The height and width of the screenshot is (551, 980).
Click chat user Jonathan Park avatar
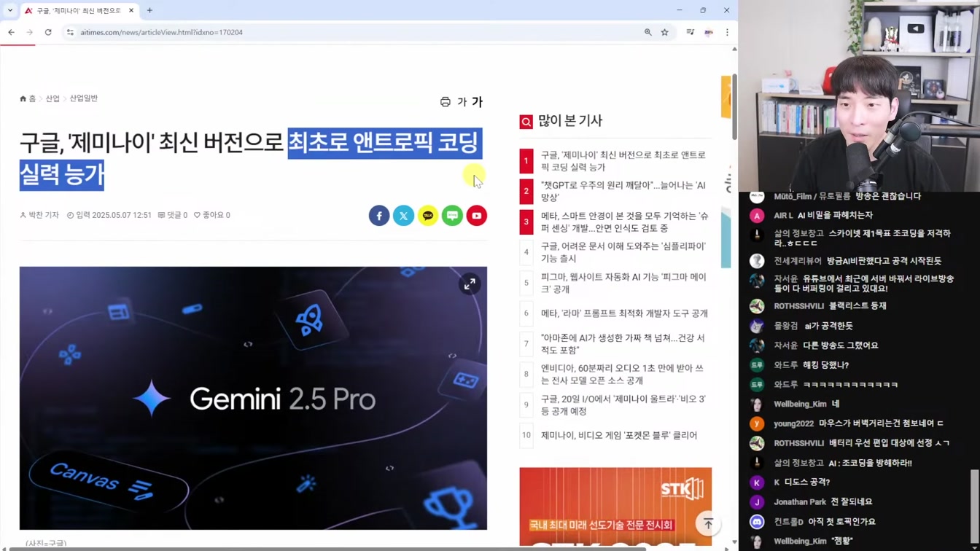tap(757, 502)
